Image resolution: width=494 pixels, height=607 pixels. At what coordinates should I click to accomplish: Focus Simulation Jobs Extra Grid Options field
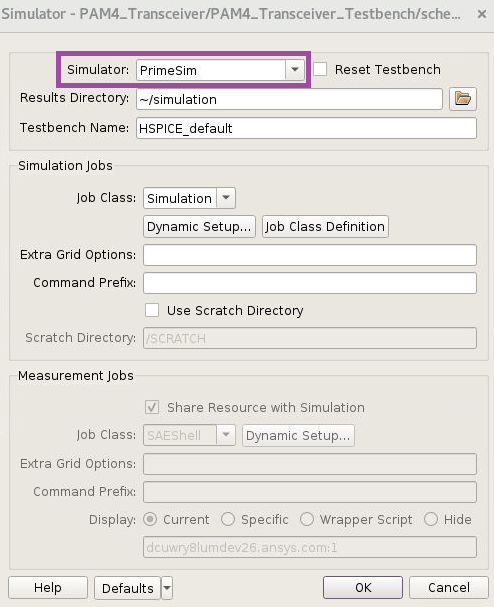(x=310, y=255)
